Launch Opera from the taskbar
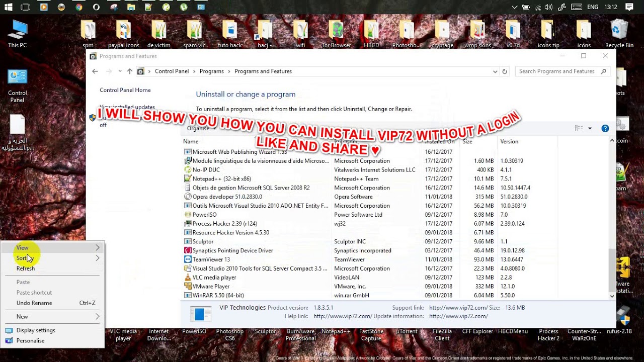Image resolution: width=644 pixels, height=362 pixels. 96,7
